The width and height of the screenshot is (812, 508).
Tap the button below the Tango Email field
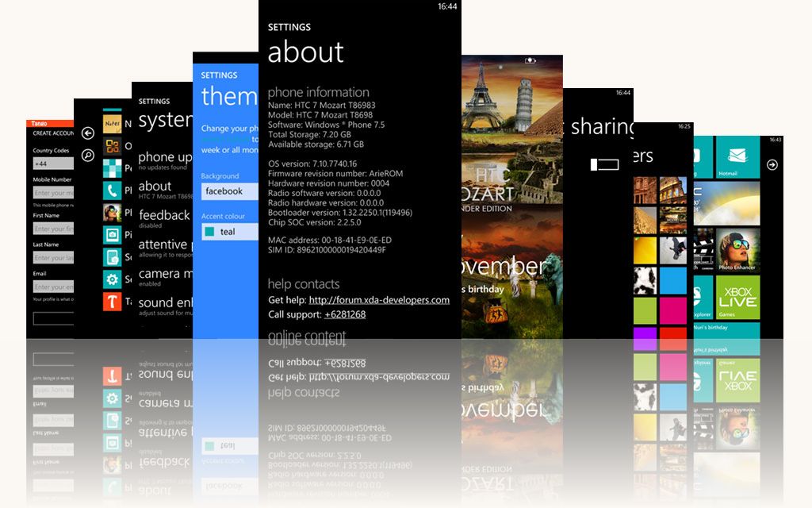click(x=53, y=318)
